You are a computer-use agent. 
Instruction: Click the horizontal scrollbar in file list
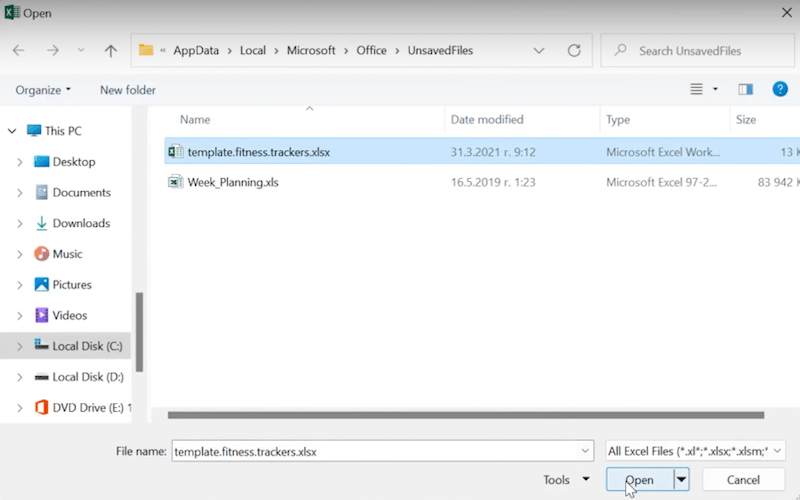click(x=466, y=415)
